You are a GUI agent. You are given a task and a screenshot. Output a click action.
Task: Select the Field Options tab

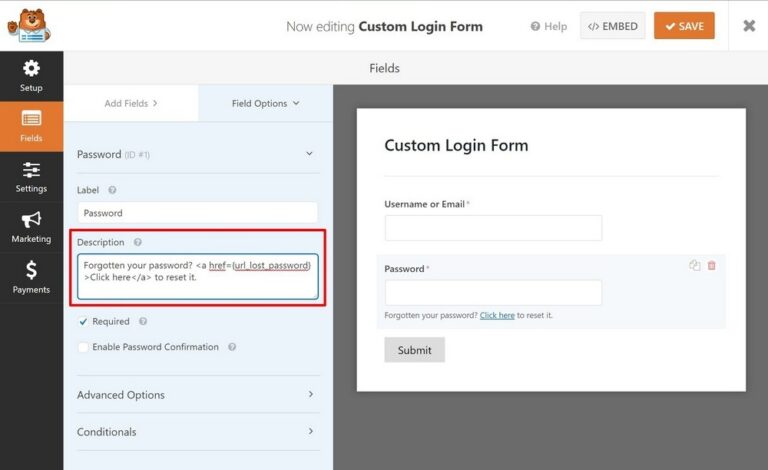[265, 103]
